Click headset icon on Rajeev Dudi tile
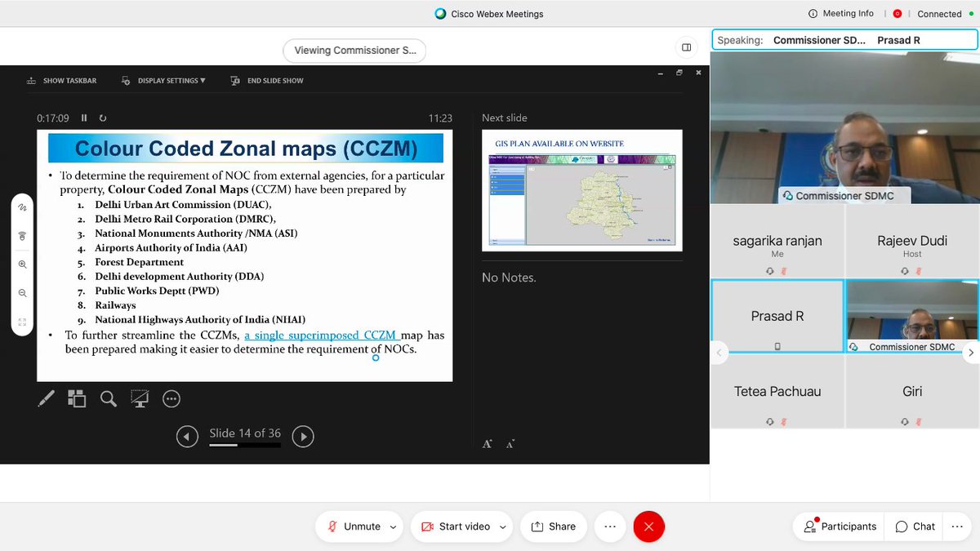 coord(905,271)
